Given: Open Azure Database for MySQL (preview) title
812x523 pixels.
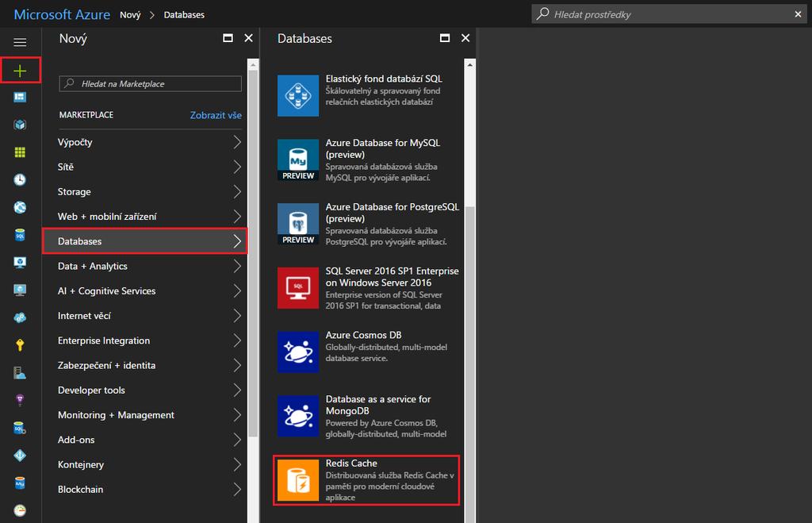Looking at the screenshot, I should pyautogui.click(x=383, y=148).
